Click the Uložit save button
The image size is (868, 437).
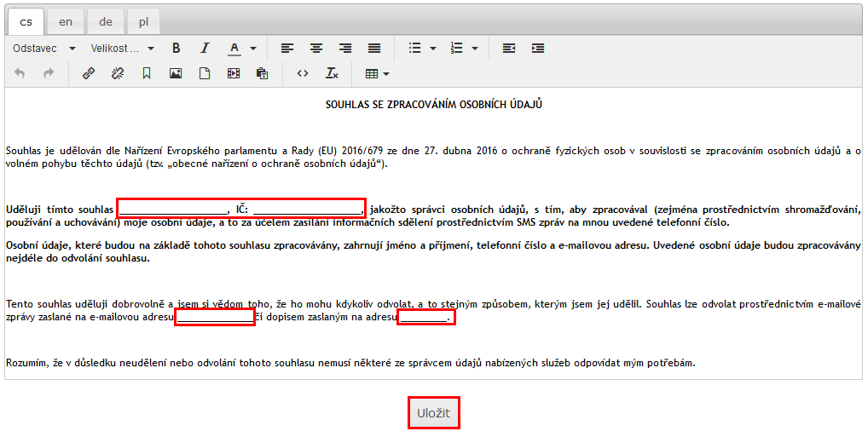[x=433, y=413]
